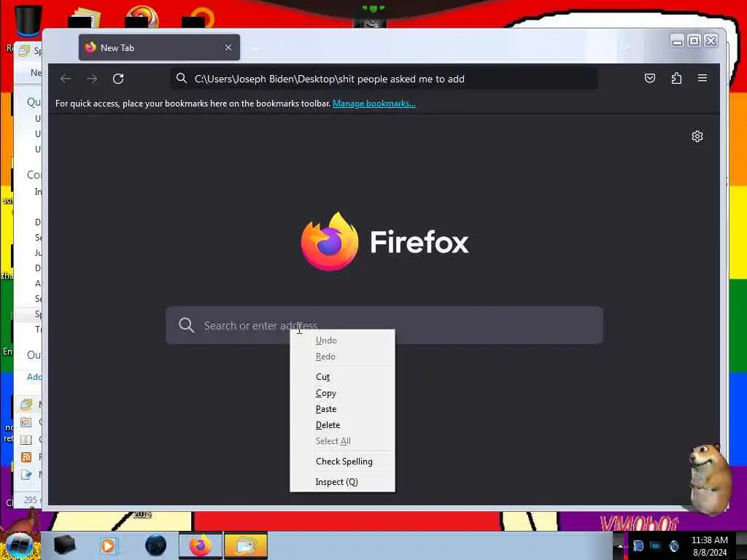Click the Firefox taskbar button

click(x=201, y=545)
